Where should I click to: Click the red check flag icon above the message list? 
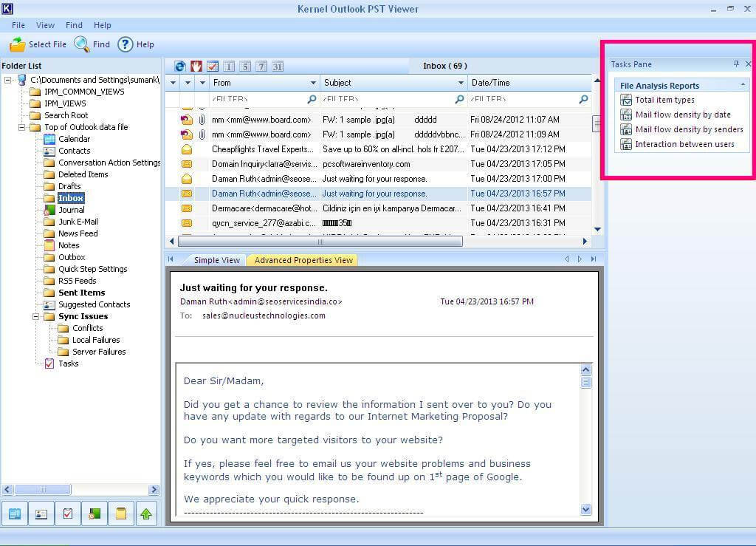point(213,66)
